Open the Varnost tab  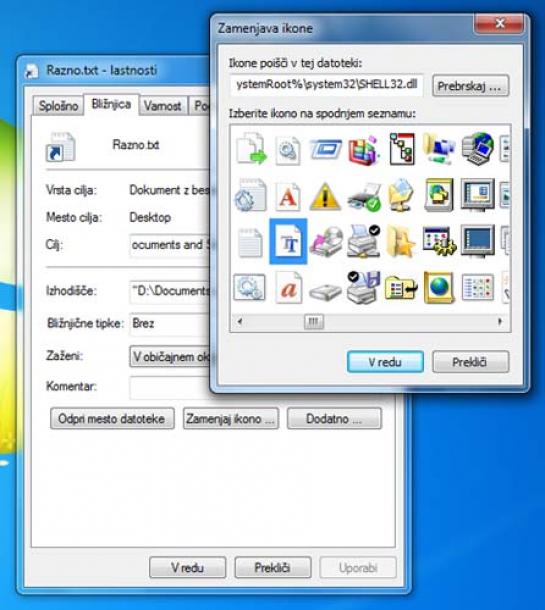point(162,106)
